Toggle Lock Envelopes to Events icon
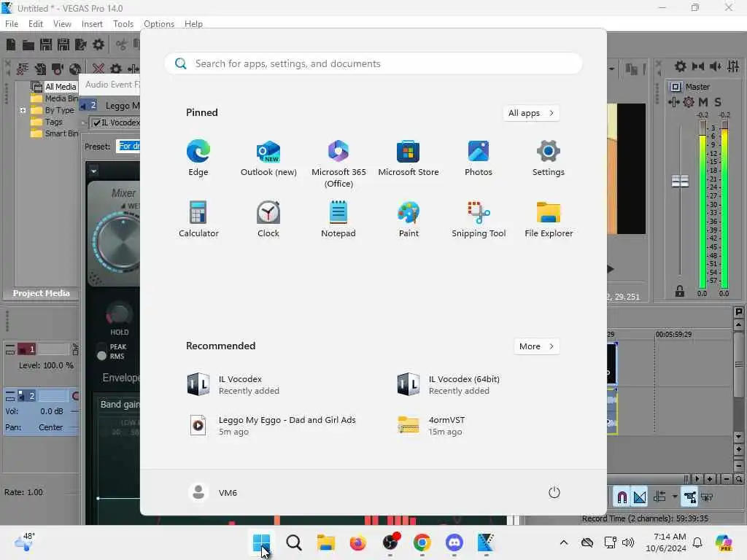Image resolution: width=747 pixels, height=560 pixels. (689, 497)
